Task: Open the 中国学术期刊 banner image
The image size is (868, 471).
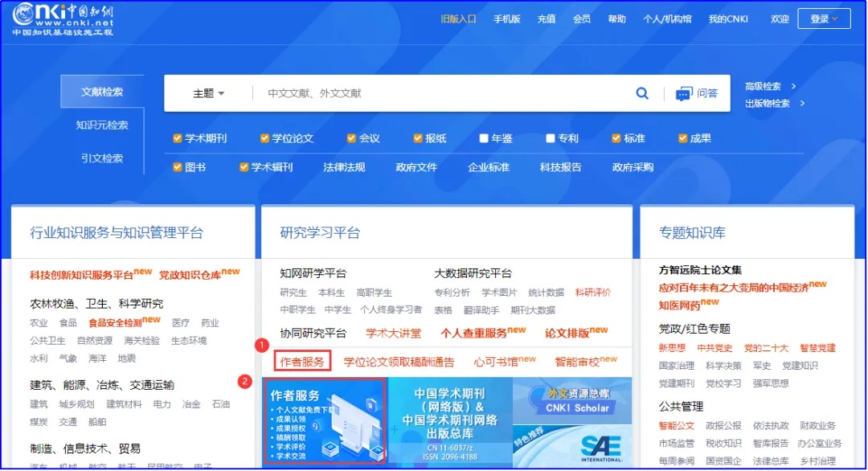Action: [450, 424]
